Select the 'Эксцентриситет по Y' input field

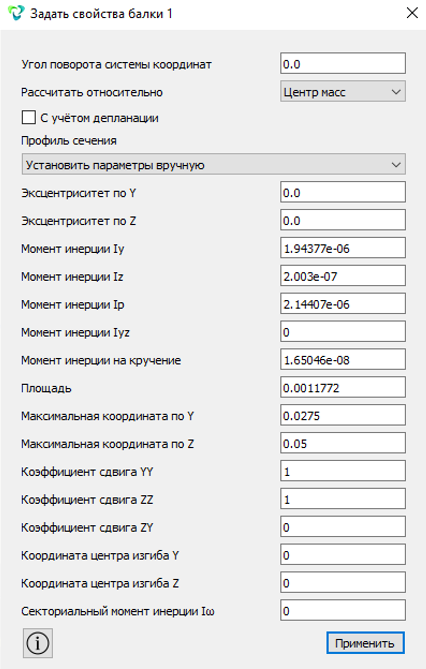point(343,192)
